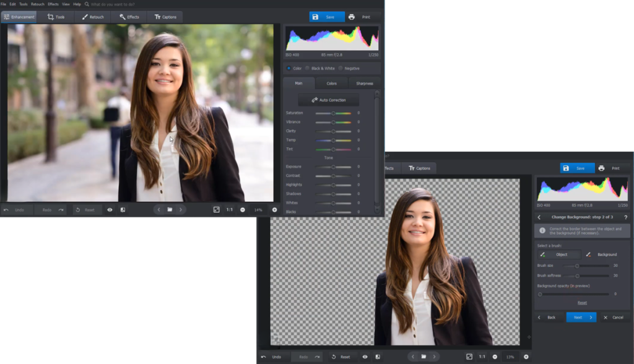
Task: Click the previous photo arrow chevron
Action: [x=159, y=209]
